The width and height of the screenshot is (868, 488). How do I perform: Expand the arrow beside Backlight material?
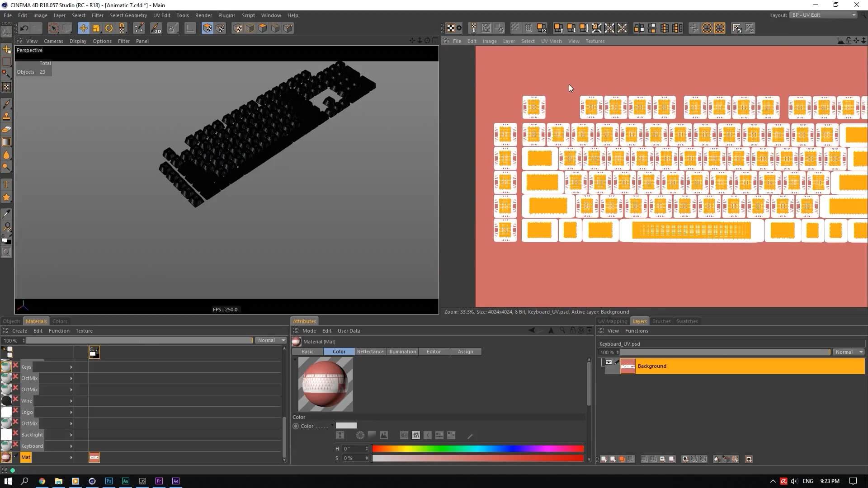[71, 435]
